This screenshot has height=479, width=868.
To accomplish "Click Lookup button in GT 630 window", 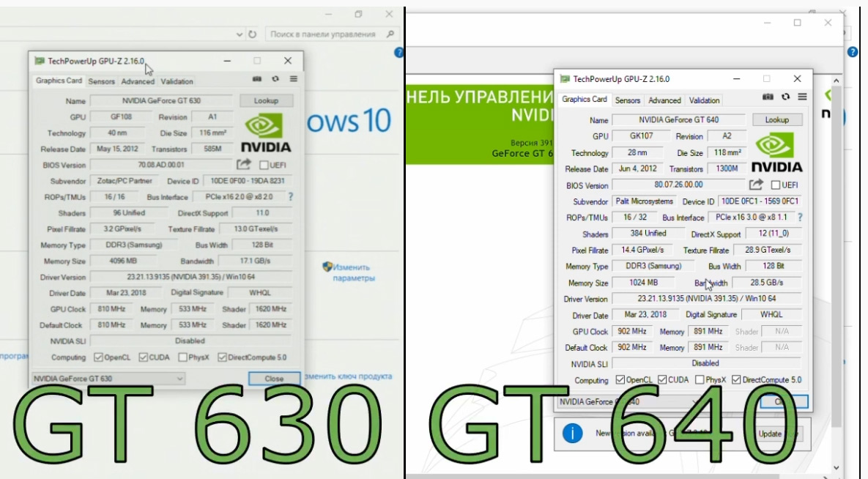I will pyautogui.click(x=267, y=101).
